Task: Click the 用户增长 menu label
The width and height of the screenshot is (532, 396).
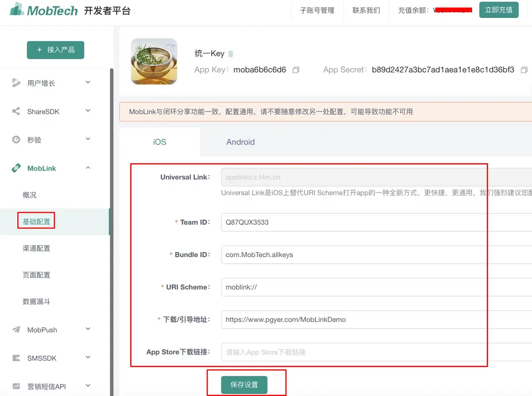Action: tap(41, 83)
